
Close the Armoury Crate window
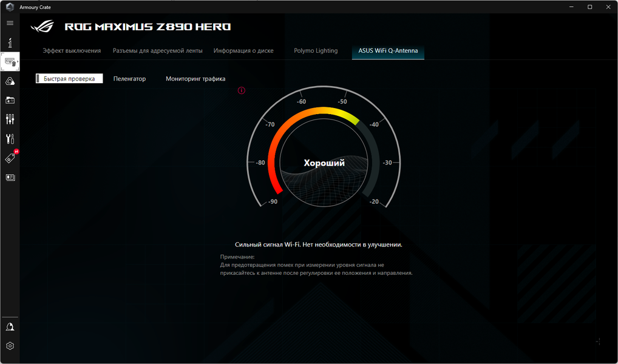click(x=608, y=7)
